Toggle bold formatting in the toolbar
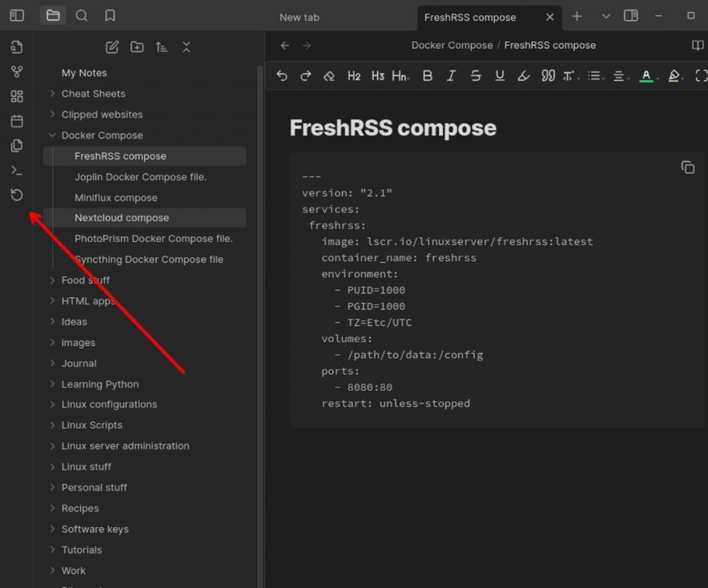The height and width of the screenshot is (588, 708). 427,76
